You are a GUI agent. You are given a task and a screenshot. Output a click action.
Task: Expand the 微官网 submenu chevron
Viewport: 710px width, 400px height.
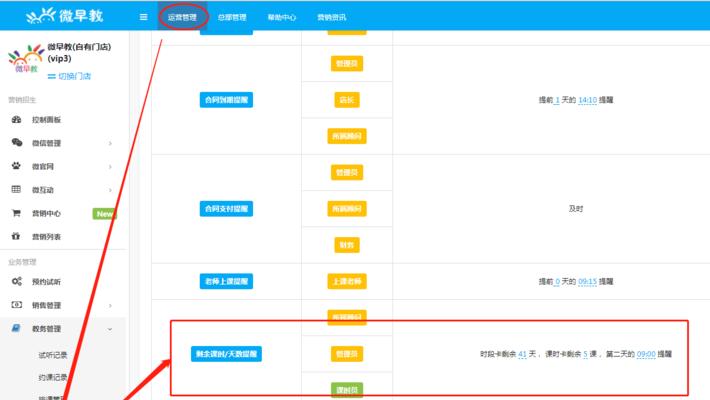[110, 167]
